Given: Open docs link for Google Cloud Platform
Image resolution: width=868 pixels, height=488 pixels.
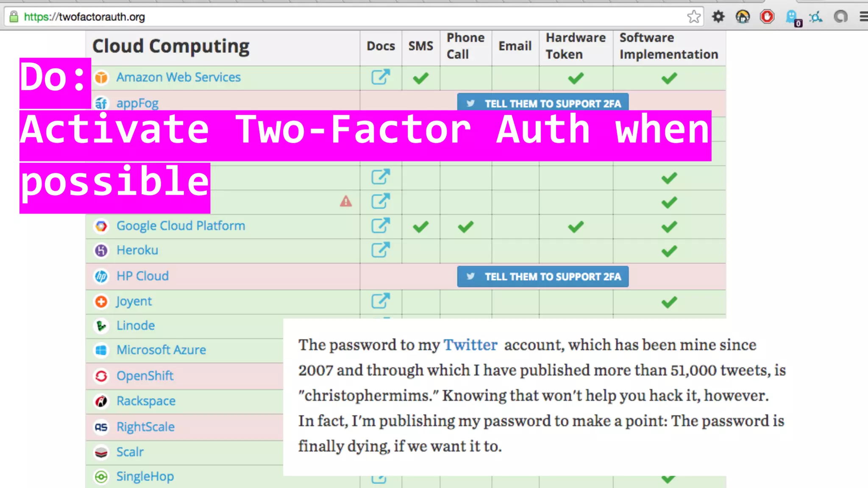Looking at the screenshot, I should [x=380, y=225].
